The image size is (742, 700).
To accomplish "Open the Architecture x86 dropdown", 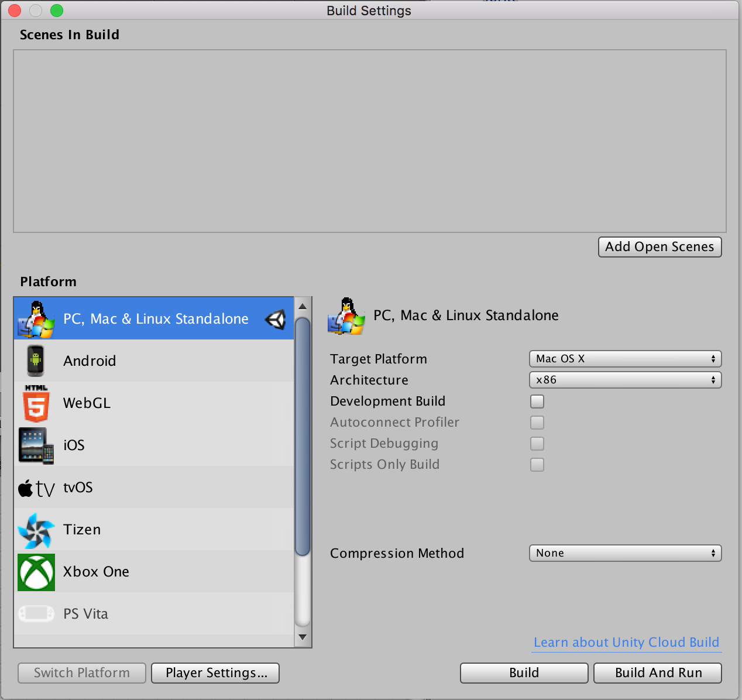I will click(625, 380).
